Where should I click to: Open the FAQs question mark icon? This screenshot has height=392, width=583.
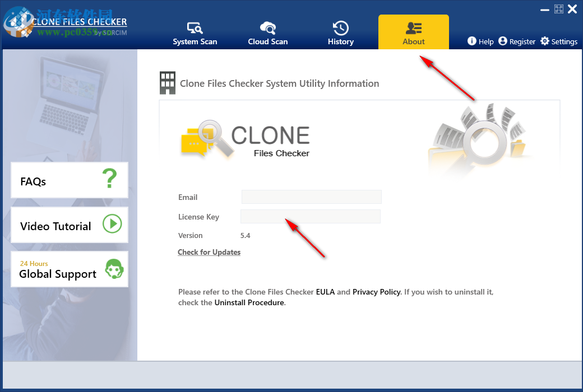(x=110, y=179)
